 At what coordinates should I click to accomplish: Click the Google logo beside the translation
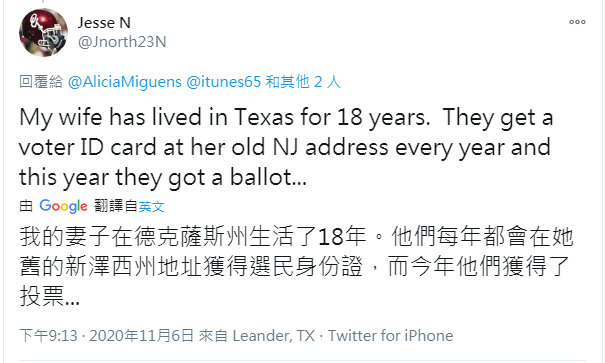(x=64, y=206)
